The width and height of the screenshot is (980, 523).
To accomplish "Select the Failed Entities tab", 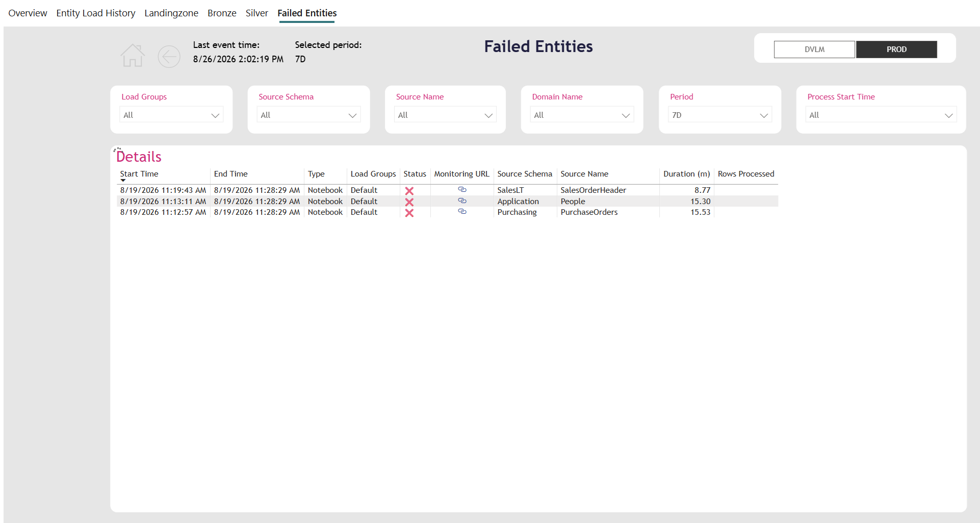I will click(x=307, y=13).
